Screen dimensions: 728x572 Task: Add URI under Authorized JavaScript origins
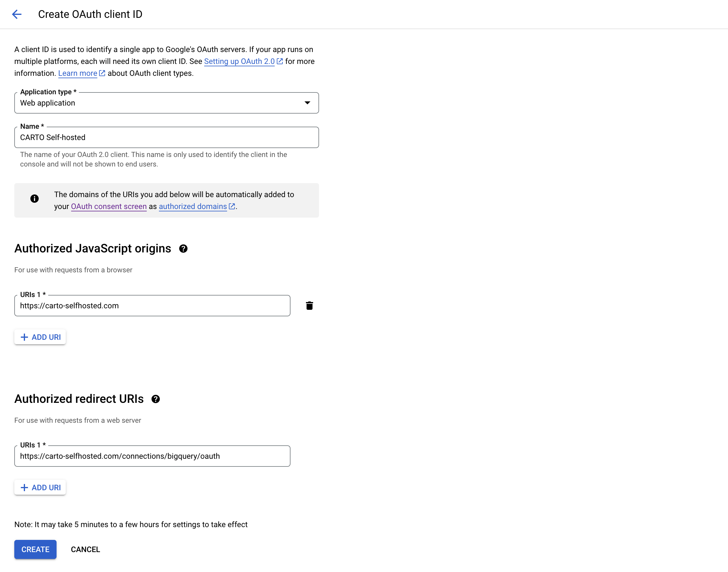click(x=40, y=337)
